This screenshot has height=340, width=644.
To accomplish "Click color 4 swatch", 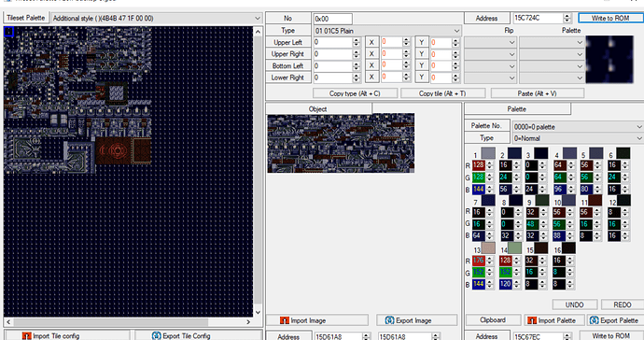I will tap(569, 153).
